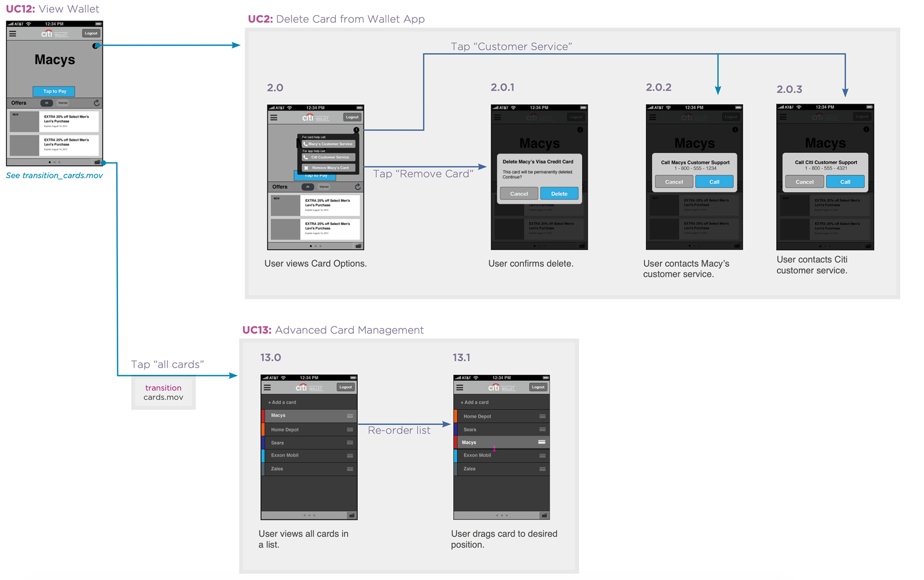Select Exxon Mobil card row in screen 13.0
924x580 pixels.
click(x=309, y=455)
